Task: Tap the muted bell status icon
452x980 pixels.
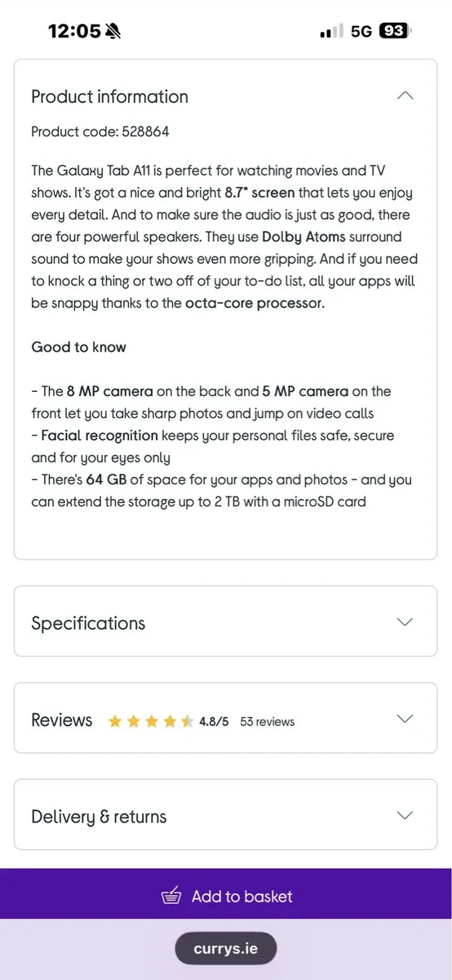Action: click(x=113, y=31)
